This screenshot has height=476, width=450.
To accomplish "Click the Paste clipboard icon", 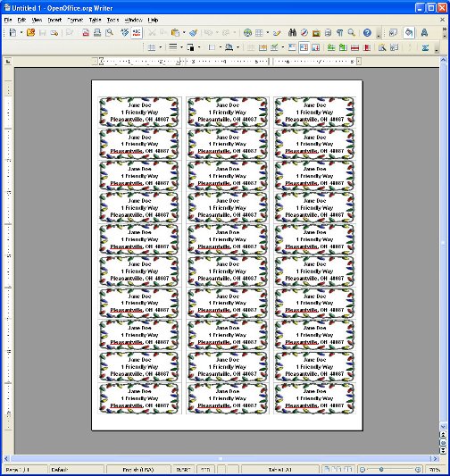I will [x=175, y=33].
